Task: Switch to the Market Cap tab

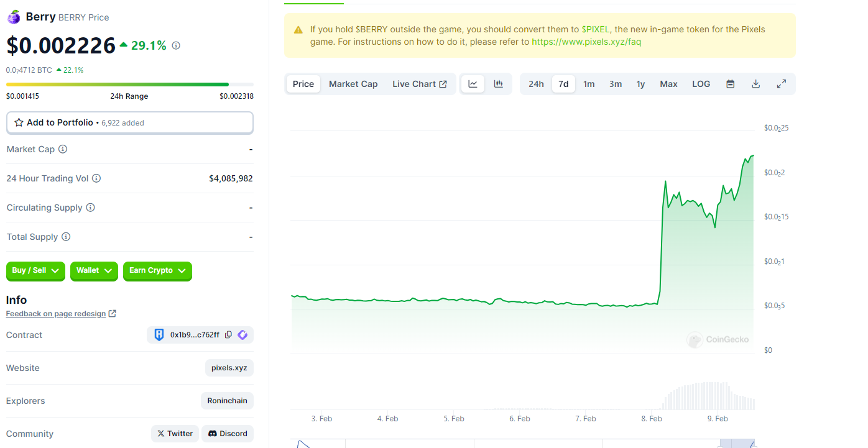Action: [353, 84]
